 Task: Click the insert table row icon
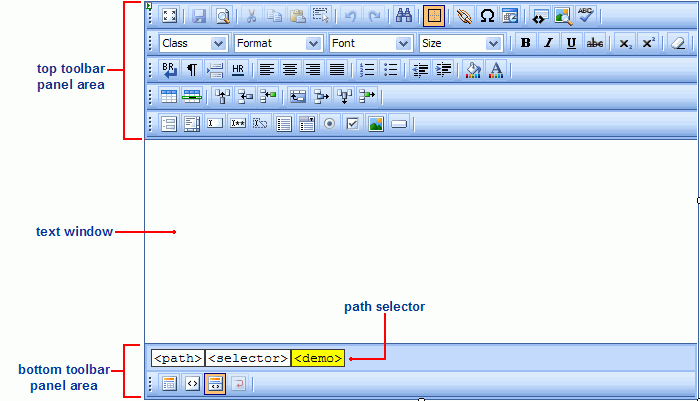192,96
